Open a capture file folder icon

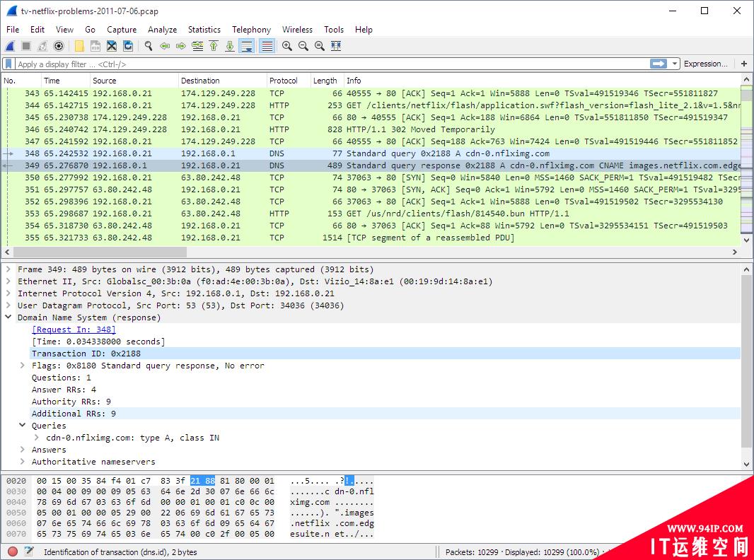click(x=79, y=46)
